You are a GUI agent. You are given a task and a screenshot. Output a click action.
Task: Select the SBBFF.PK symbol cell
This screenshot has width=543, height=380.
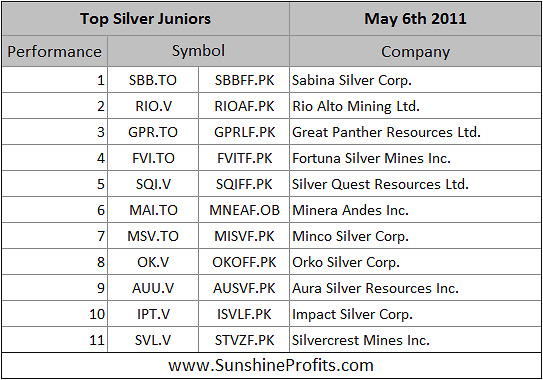pyautogui.click(x=244, y=80)
